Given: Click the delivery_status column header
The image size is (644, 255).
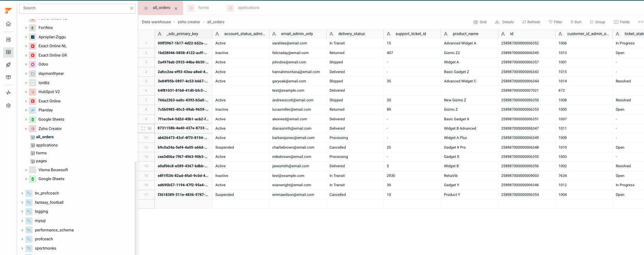Looking at the screenshot, I should coord(355,34).
